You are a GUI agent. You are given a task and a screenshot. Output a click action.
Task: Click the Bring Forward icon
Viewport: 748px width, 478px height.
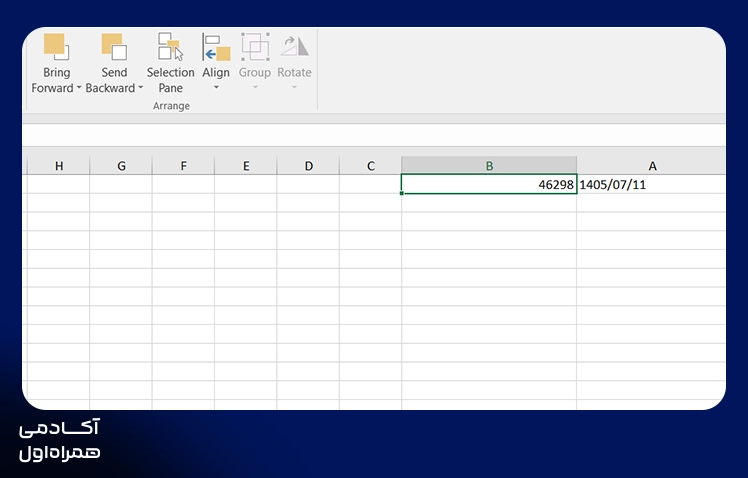[56, 47]
